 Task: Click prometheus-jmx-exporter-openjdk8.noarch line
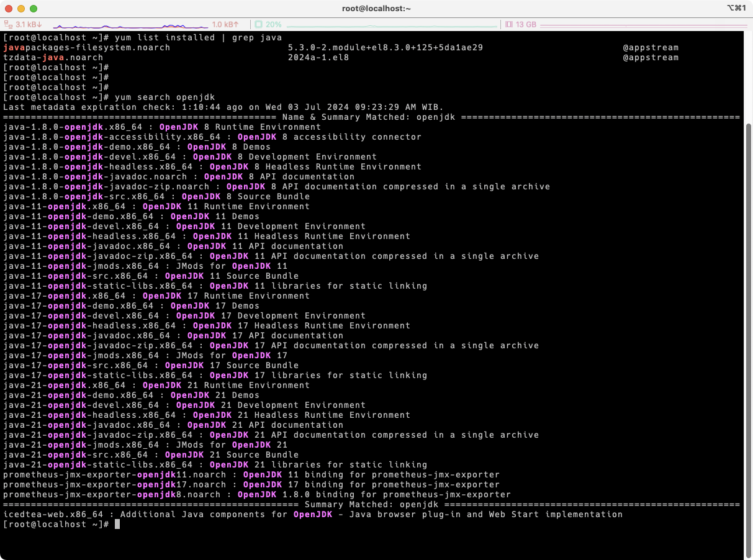[256, 494]
